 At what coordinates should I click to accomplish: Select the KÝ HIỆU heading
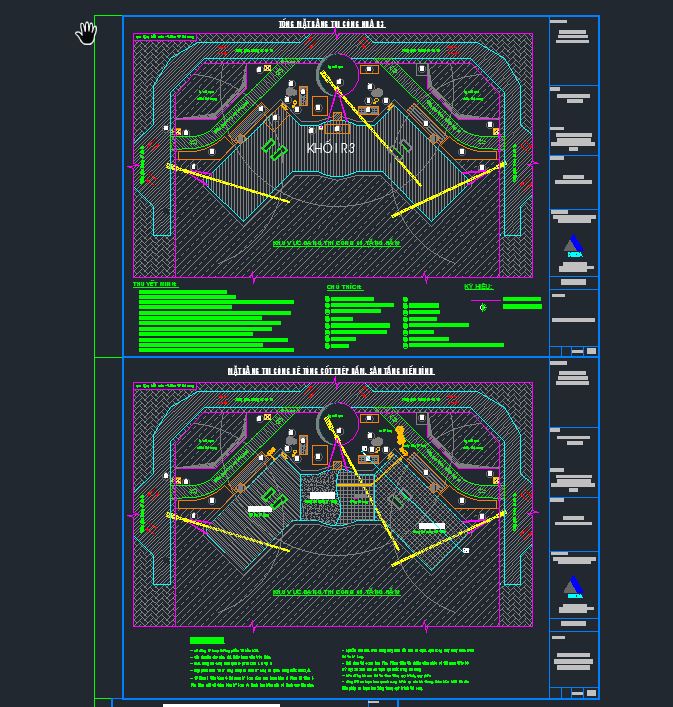479,287
